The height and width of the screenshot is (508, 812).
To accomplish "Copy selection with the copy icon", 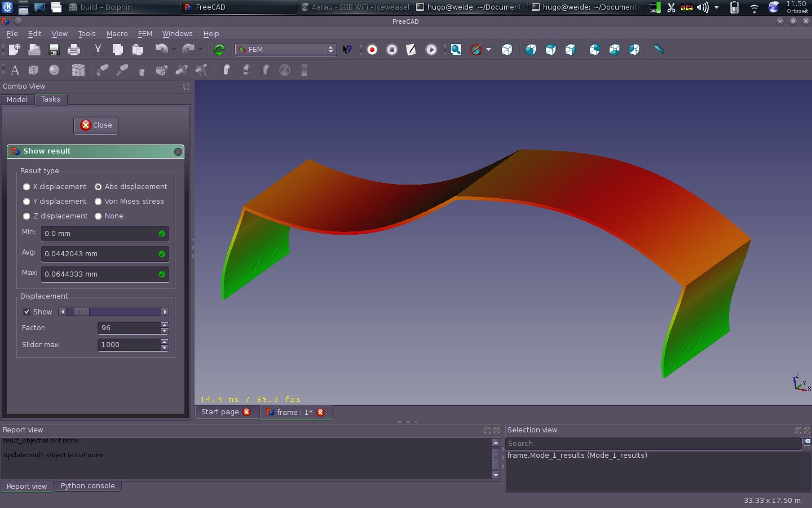I will click(x=118, y=50).
